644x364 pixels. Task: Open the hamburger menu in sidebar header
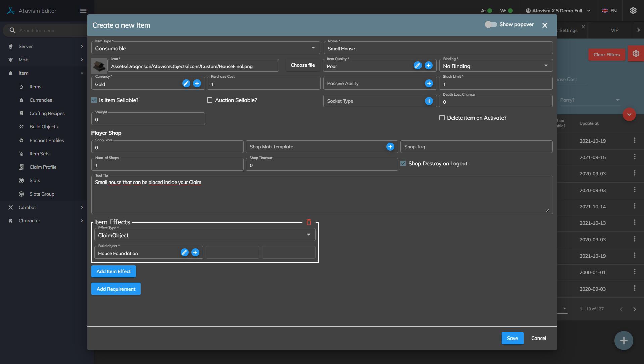pos(83,11)
